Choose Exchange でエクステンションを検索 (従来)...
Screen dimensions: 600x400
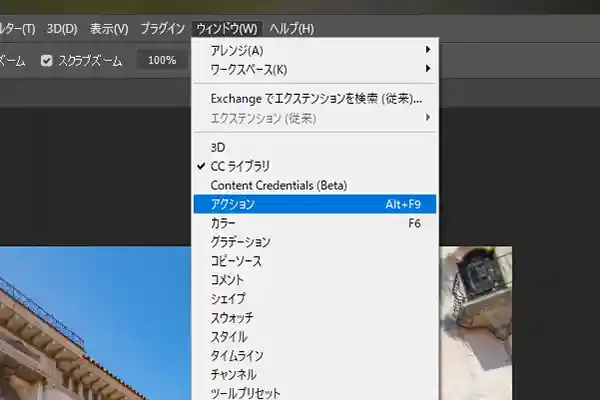coord(315,99)
